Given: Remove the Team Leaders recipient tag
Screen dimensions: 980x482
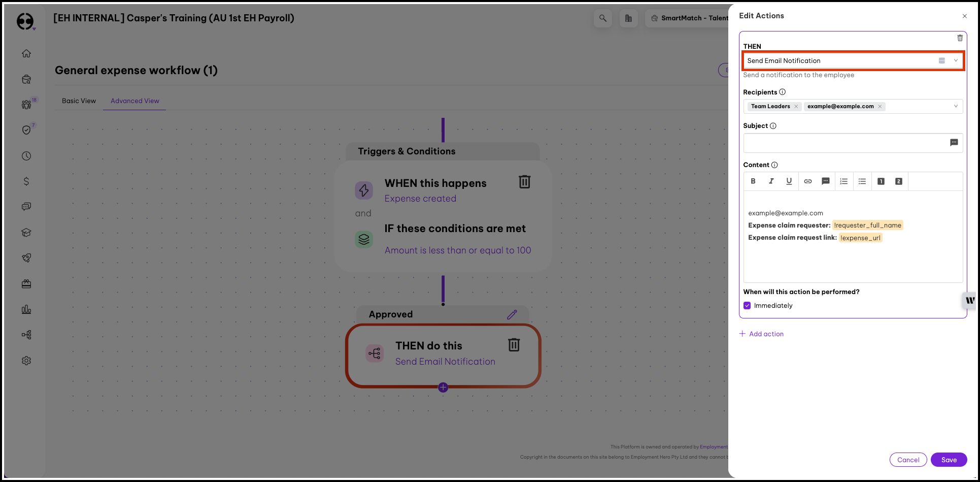Looking at the screenshot, I should coord(796,106).
